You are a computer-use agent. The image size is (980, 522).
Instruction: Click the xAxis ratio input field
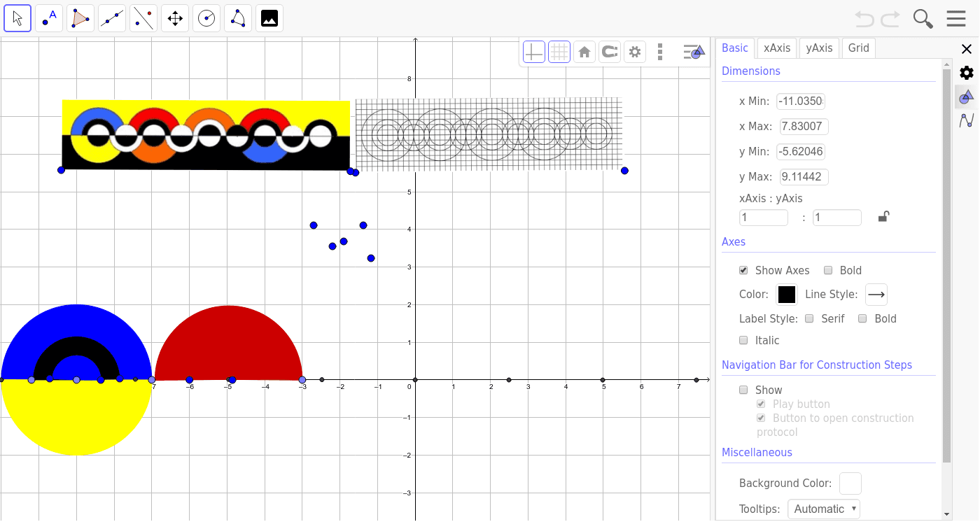(764, 218)
